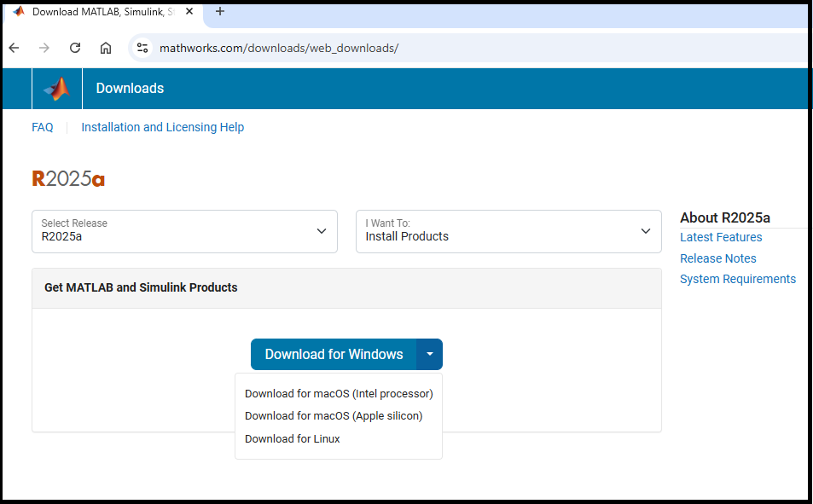
Task: Click the browser forward arrow
Action: pyautogui.click(x=44, y=49)
